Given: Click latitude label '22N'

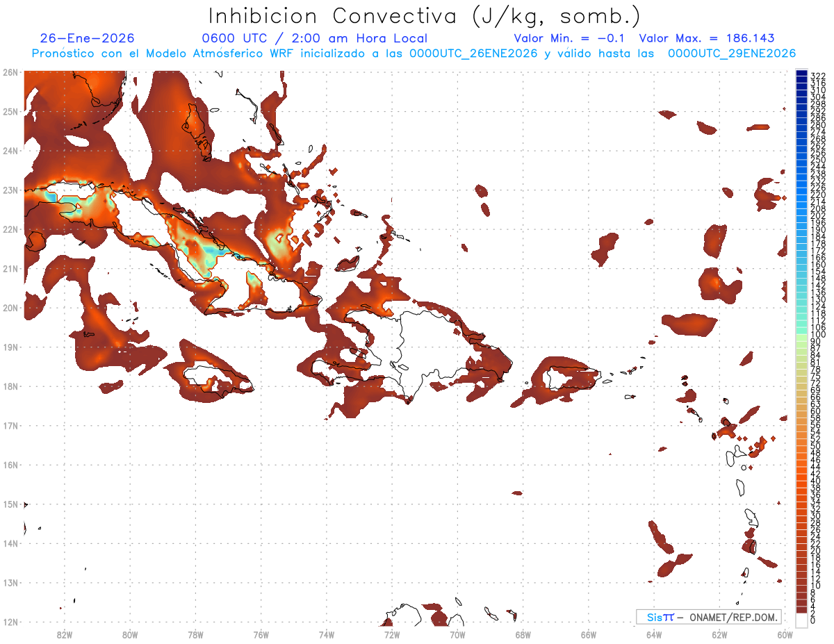Looking at the screenshot, I should point(10,229).
